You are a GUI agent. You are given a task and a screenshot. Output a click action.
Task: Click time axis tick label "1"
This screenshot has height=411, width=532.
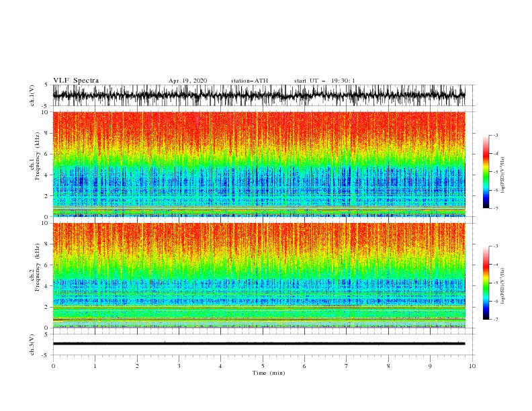pyautogui.click(x=95, y=366)
